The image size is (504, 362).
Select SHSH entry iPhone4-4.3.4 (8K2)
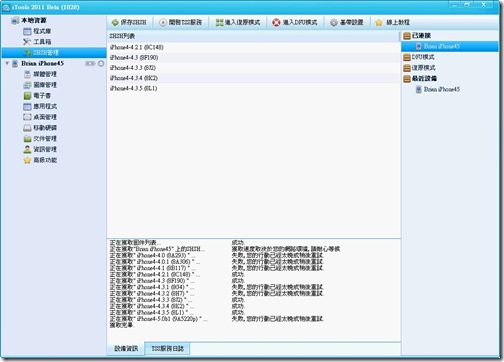[254, 78]
